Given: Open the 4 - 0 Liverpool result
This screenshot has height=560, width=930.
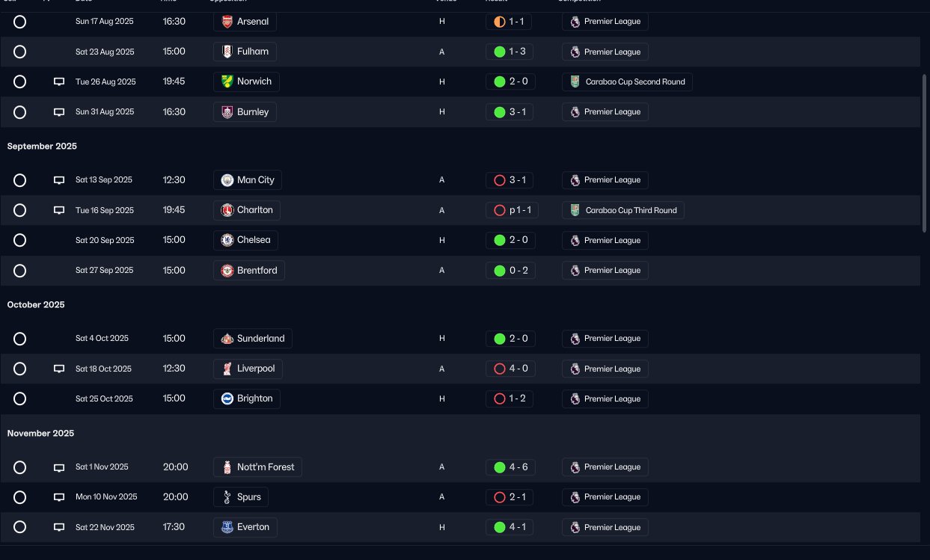Looking at the screenshot, I should pyautogui.click(x=510, y=369).
